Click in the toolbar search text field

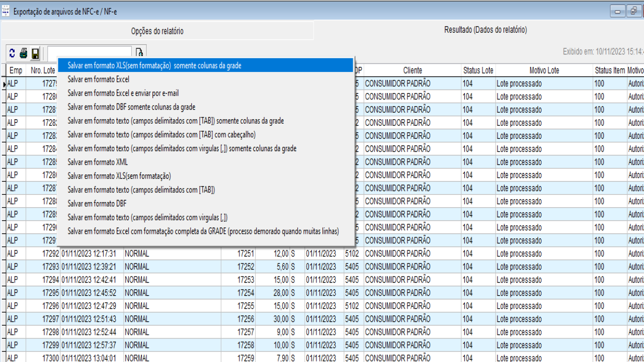coord(90,53)
